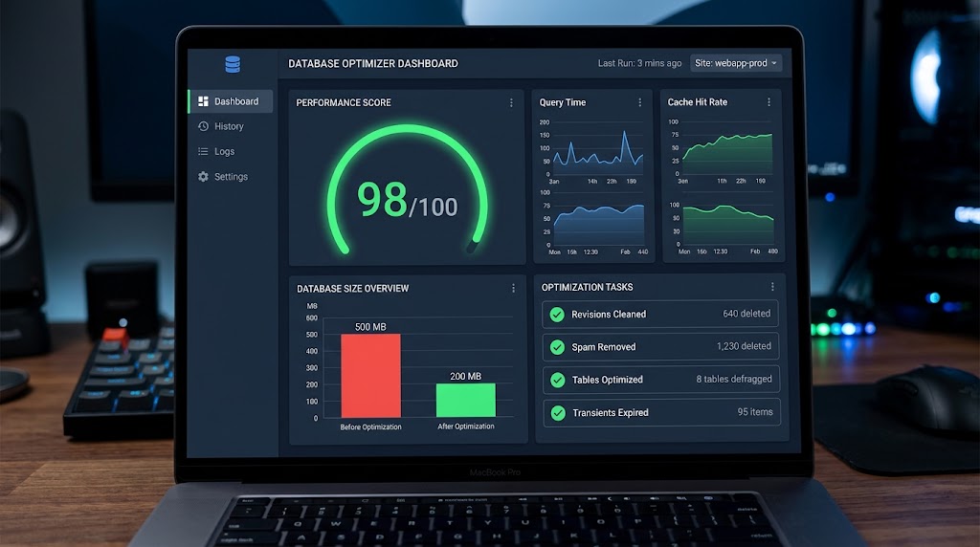The width and height of the screenshot is (980, 547).
Task: Select the Tables Optimized task row
Action: [x=661, y=379]
